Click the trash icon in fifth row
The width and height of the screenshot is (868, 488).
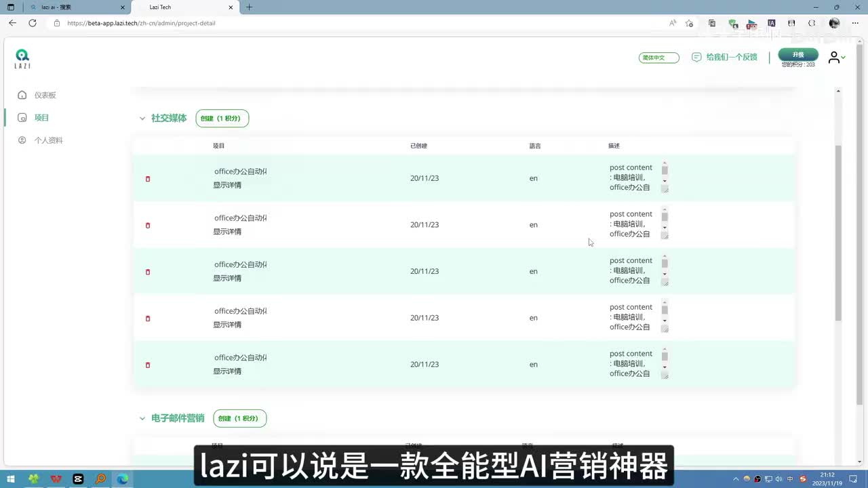pyautogui.click(x=148, y=365)
